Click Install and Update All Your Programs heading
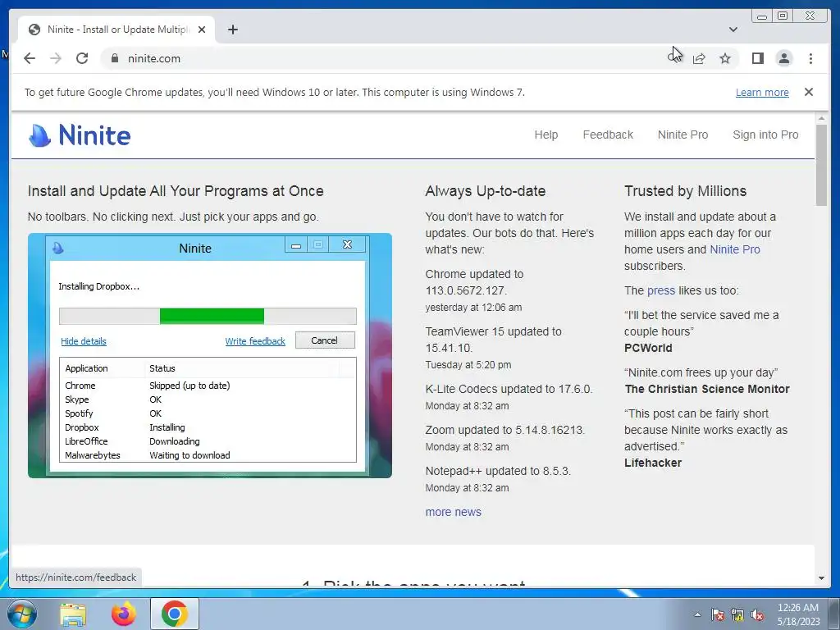The width and height of the screenshot is (840, 630). pyautogui.click(x=176, y=191)
